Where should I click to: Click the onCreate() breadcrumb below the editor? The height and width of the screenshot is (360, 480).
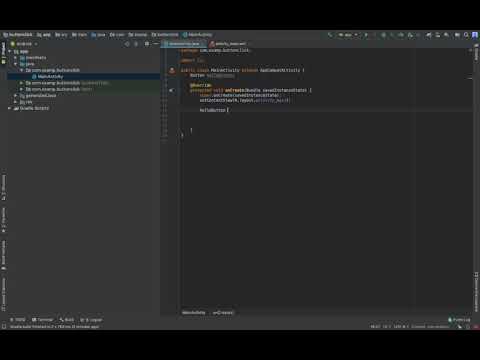point(223,313)
